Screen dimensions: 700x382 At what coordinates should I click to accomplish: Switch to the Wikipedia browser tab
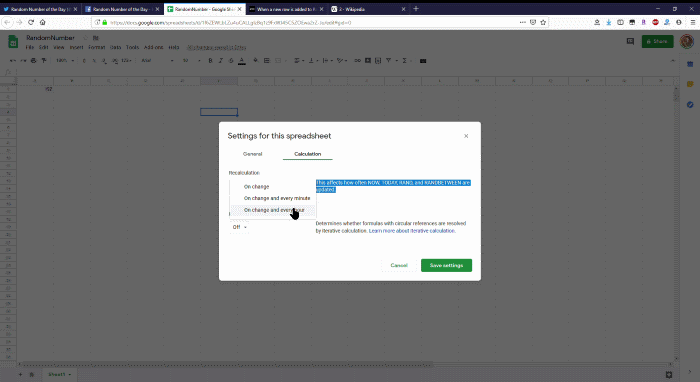click(368, 9)
